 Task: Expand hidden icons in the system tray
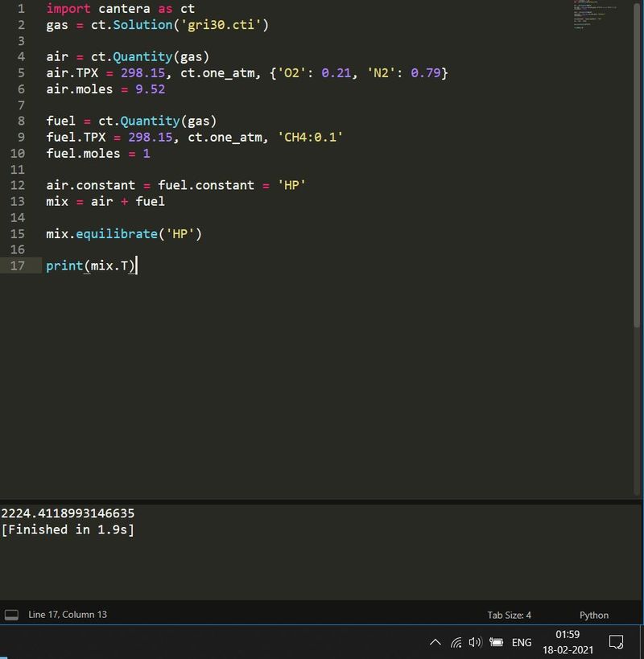[x=436, y=642]
